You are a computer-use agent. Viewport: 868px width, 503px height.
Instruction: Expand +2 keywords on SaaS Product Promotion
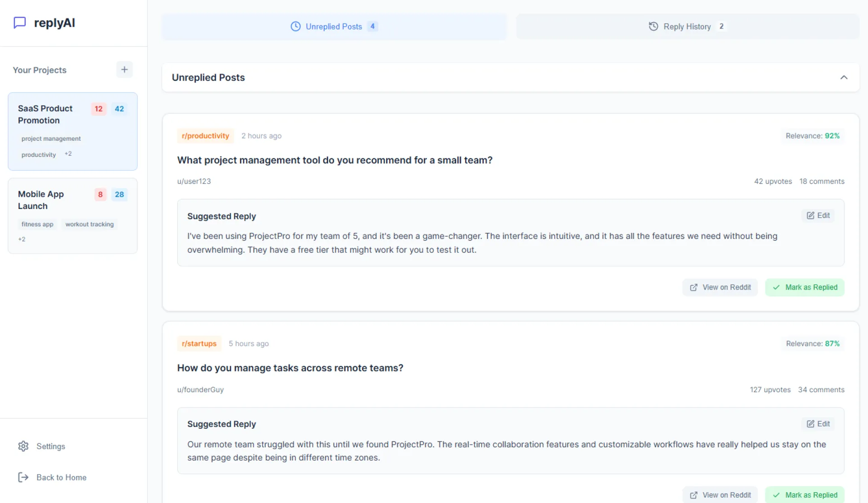(68, 154)
